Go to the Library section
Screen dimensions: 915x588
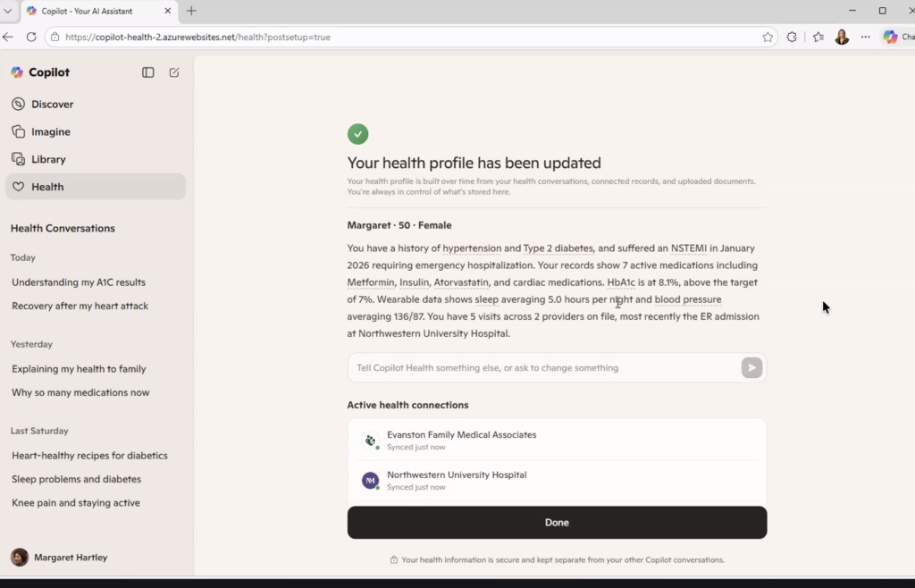pyautogui.click(x=48, y=159)
